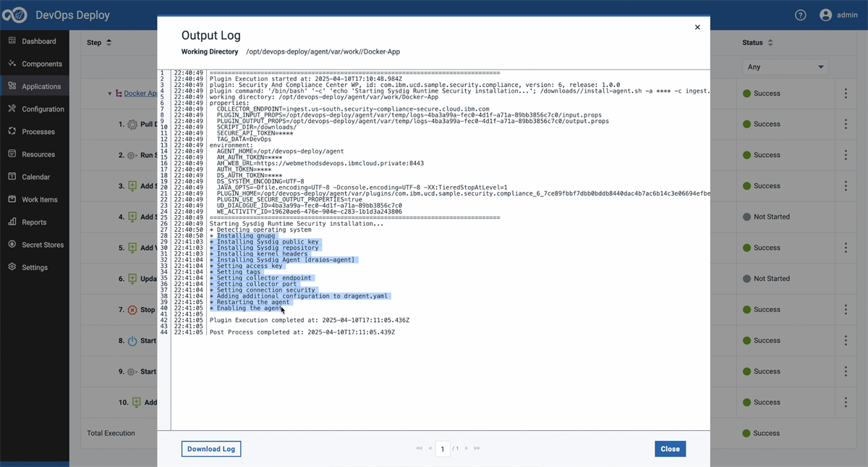Open the step 7 row actions menu
The height and width of the screenshot is (467, 868).
pyautogui.click(x=846, y=310)
